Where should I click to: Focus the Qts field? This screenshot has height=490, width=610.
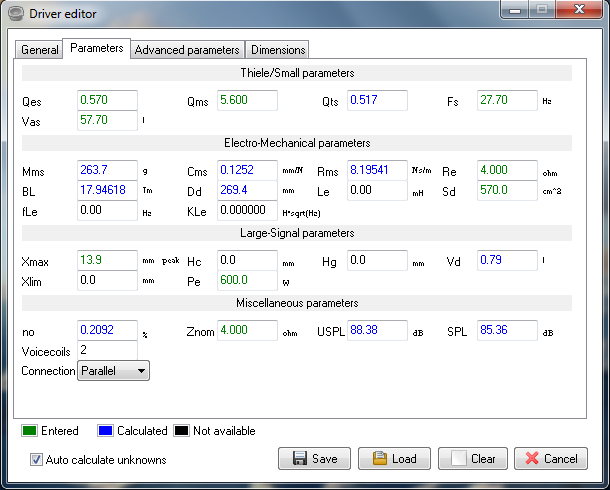pyautogui.click(x=377, y=100)
